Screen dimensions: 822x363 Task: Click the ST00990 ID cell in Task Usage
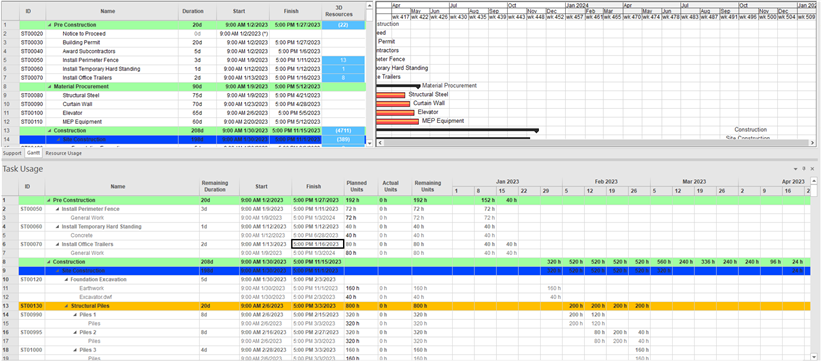pyautogui.click(x=32, y=315)
